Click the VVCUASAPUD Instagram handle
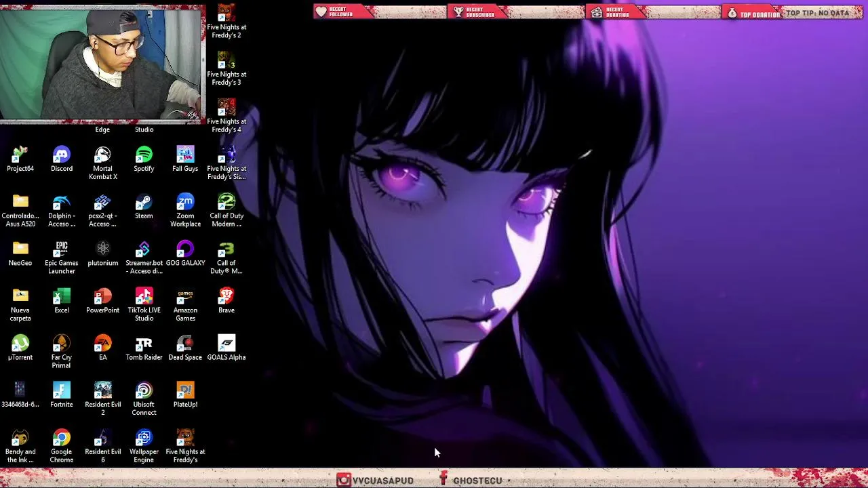This screenshot has height=488, width=868. [383, 481]
